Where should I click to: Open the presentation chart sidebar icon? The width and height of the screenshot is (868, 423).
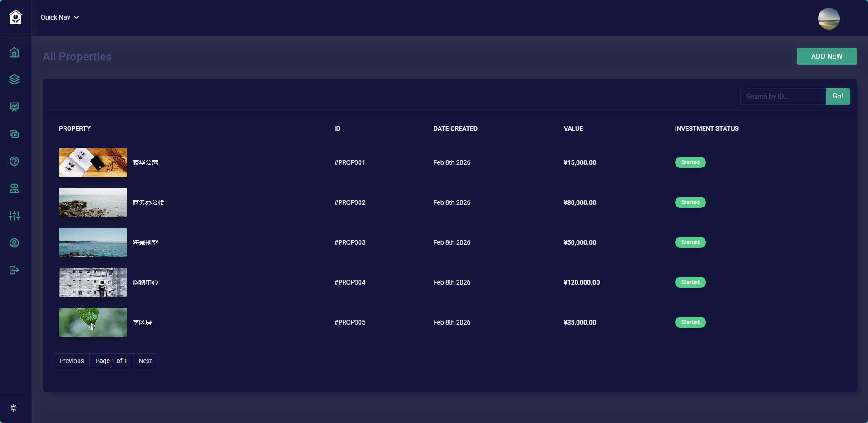[15, 107]
